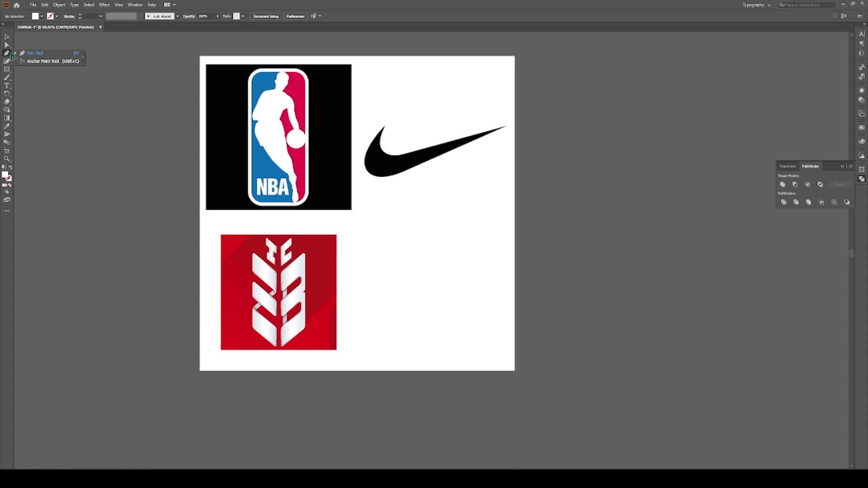868x488 pixels.
Task: Switch to the Transform tab
Action: click(x=788, y=166)
